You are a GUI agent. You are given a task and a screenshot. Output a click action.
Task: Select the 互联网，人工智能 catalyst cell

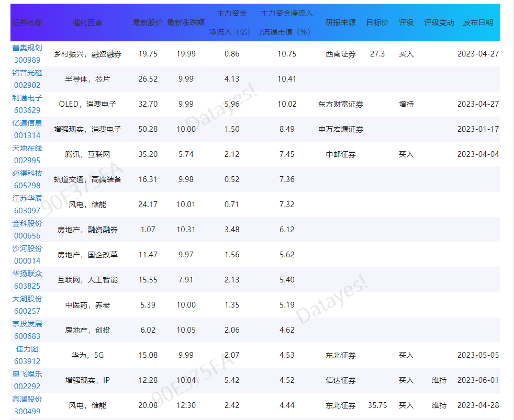pyautogui.click(x=87, y=280)
